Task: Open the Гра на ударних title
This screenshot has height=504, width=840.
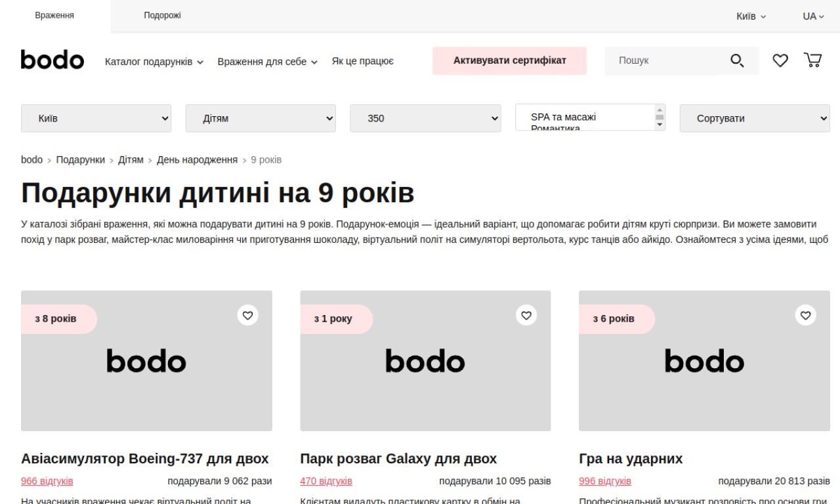Action: pos(631,459)
